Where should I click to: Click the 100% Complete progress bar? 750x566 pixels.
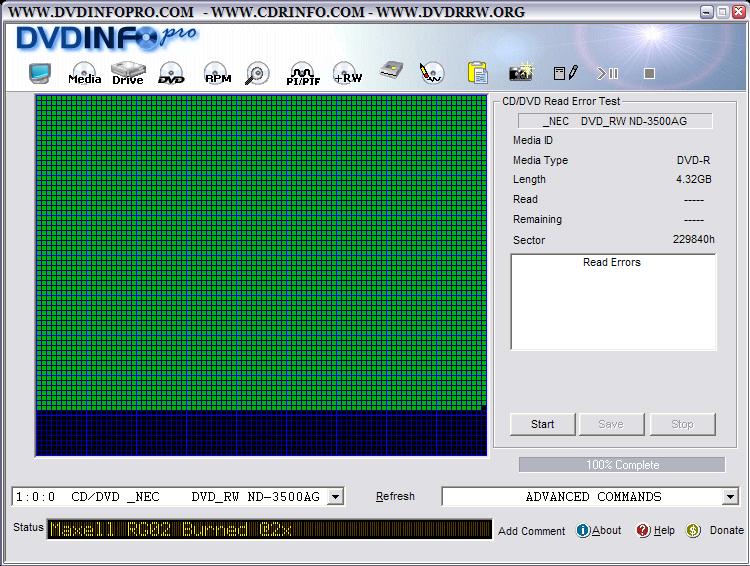tap(622, 465)
